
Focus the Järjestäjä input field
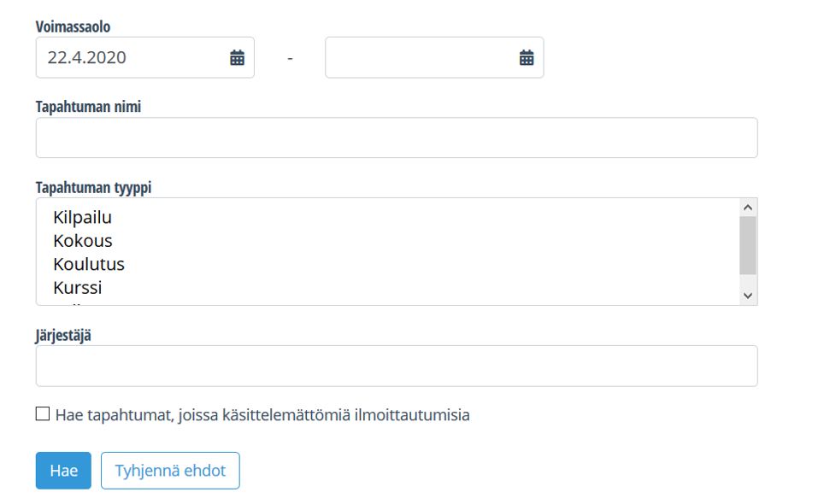tap(396, 366)
